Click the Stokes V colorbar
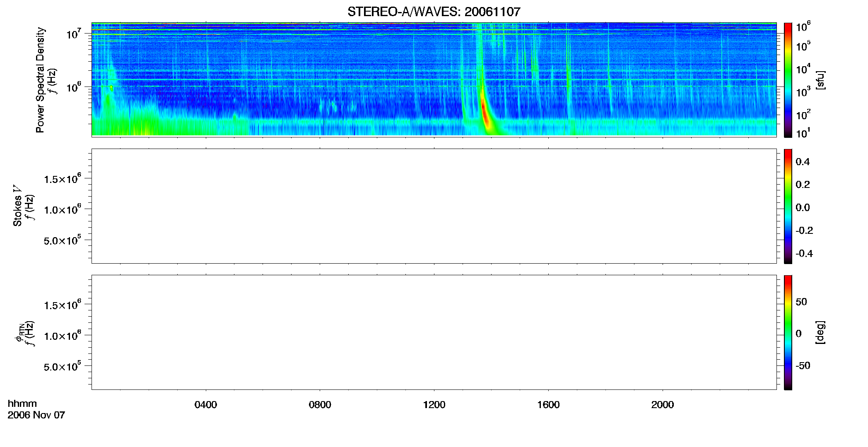The width and height of the screenshot is (868, 447). [x=788, y=206]
